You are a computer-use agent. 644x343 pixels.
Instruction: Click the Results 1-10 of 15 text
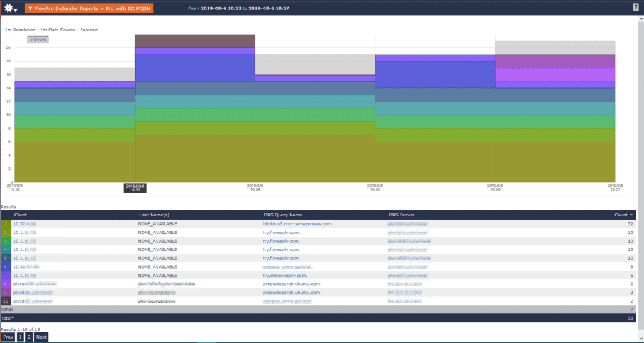click(x=20, y=329)
